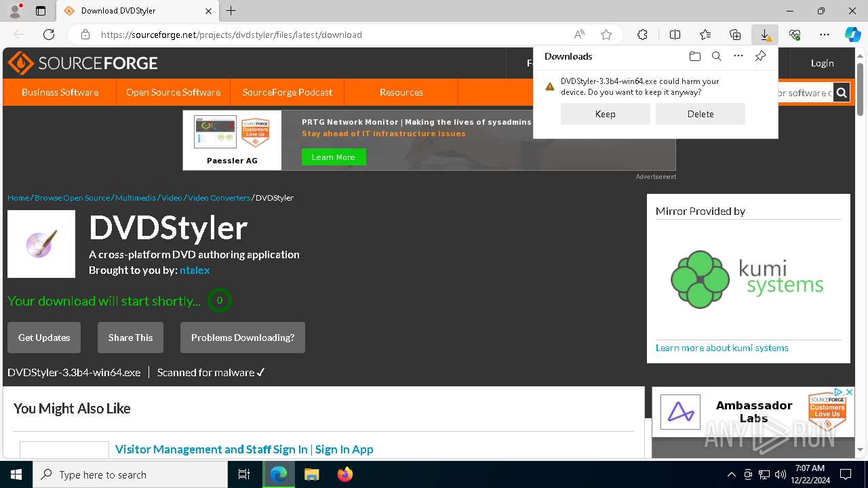Click the Ambassador Labs ad
This screenshot has width=868, height=488.
pyautogui.click(x=753, y=412)
